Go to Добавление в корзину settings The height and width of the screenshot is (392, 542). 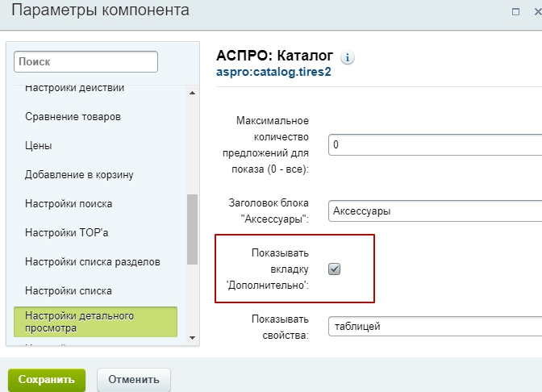click(79, 175)
